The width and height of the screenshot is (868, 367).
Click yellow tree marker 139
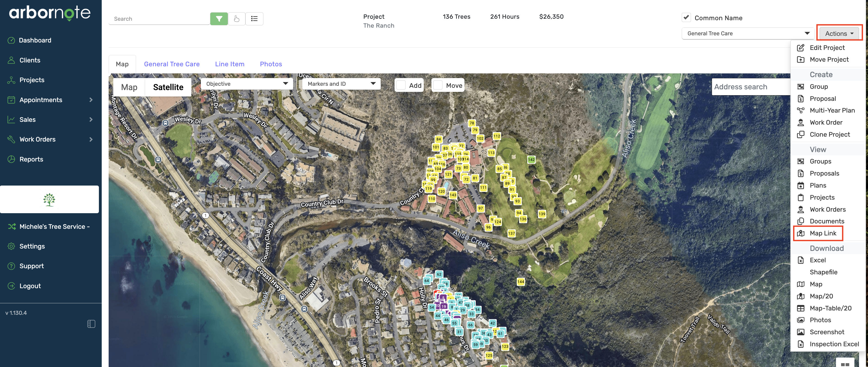pyautogui.click(x=542, y=214)
